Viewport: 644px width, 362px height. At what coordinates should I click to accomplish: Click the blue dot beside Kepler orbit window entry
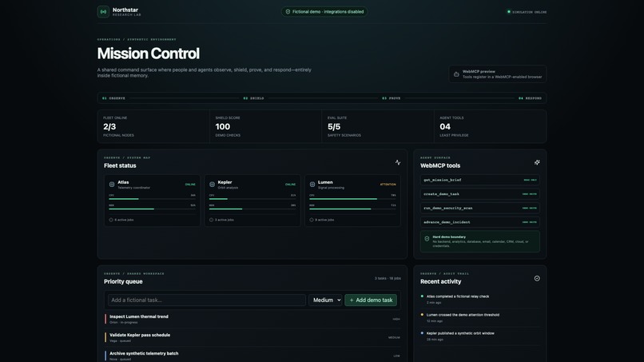422,333
